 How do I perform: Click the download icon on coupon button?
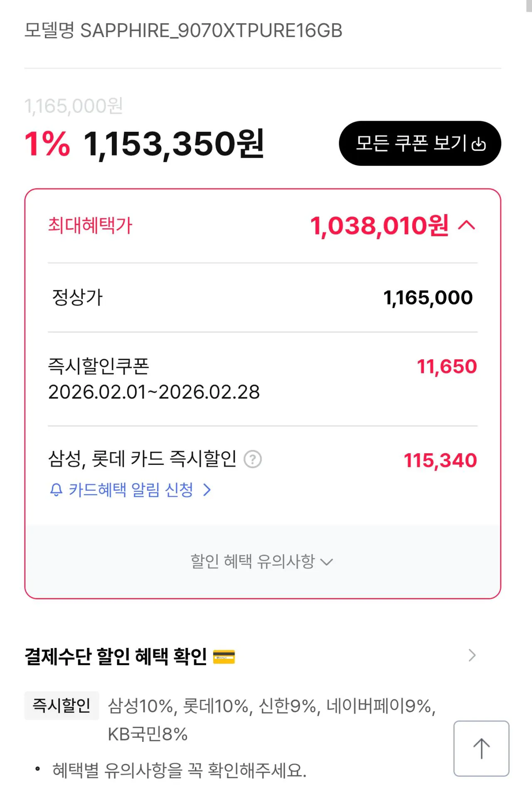point(479,144)
